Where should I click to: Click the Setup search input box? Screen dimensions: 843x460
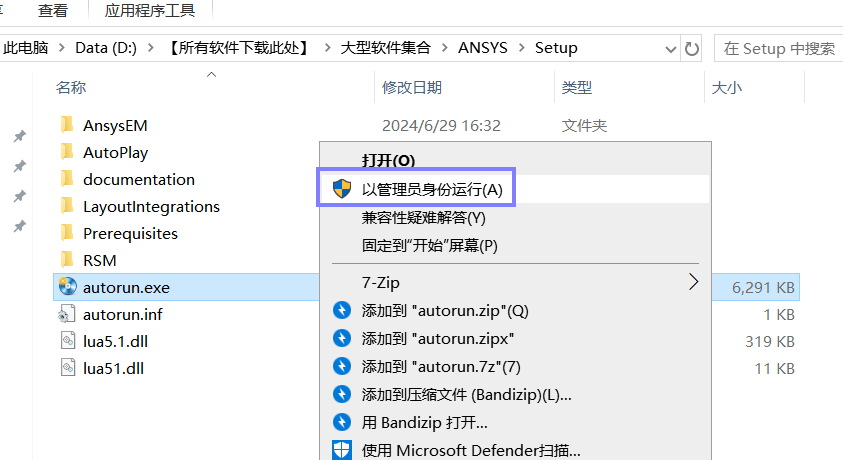pyautogui.click(x=778, y=48)
